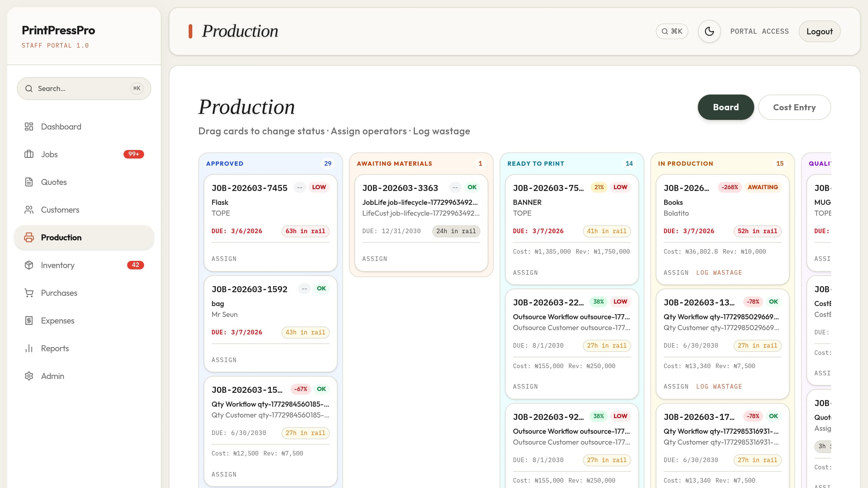The image size is (868, 488).
Task: Click the Purchases shopping cart icon
Action: 29,293
